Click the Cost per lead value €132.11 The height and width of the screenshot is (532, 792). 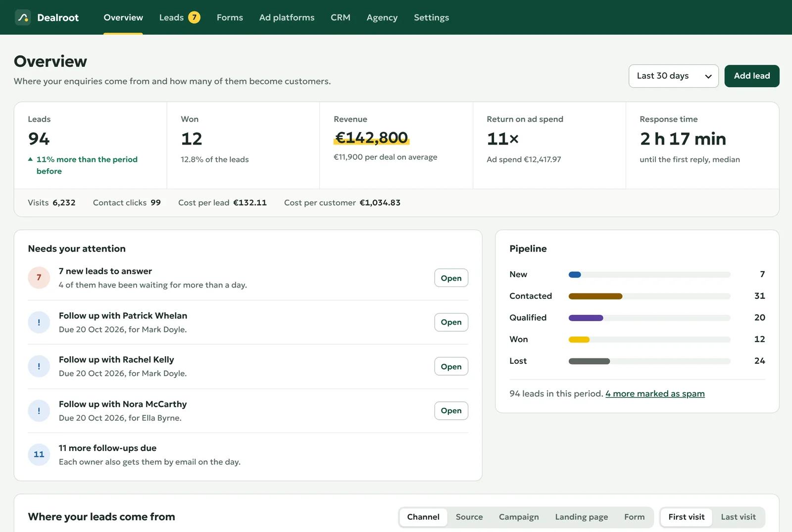(250, 202)
